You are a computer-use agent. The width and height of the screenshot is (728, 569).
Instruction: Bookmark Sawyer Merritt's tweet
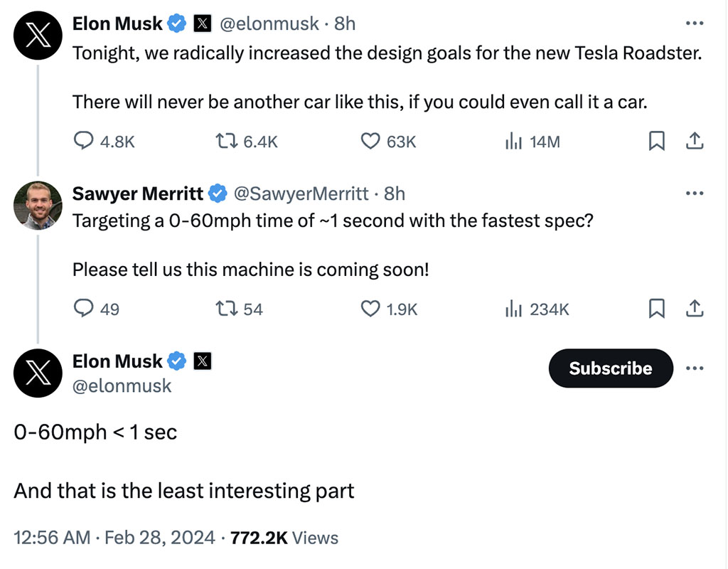pyautogui.click(x=657, y=309)
